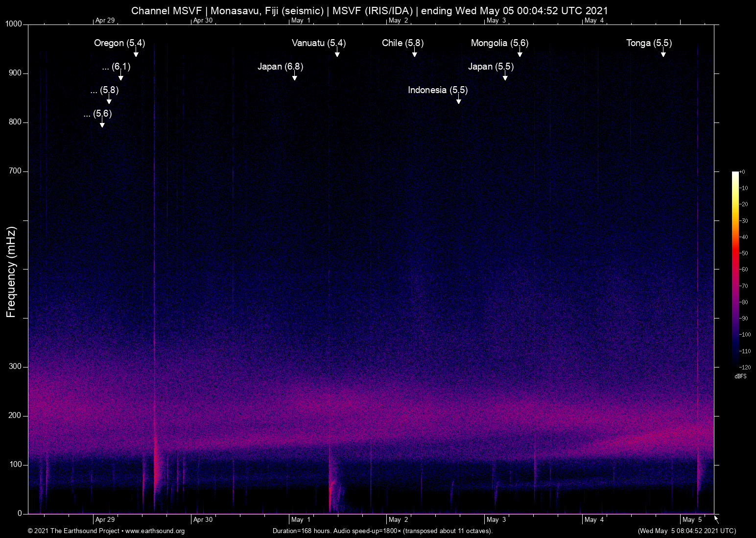Image resolution: width=756 pixels, height=538 pixels.
Task: Click the arrow under Indonesia (5.5)
Action: tap(459, 101)
